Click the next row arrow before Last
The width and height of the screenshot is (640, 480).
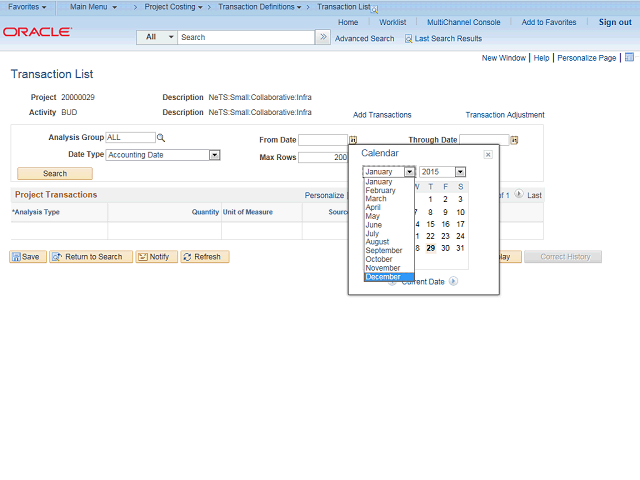click(x=518, y=195)
